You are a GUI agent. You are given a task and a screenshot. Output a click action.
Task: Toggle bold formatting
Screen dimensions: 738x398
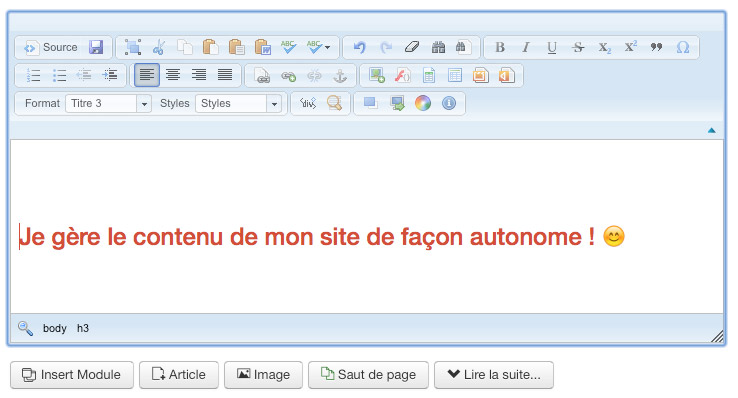tap(500, 47)
